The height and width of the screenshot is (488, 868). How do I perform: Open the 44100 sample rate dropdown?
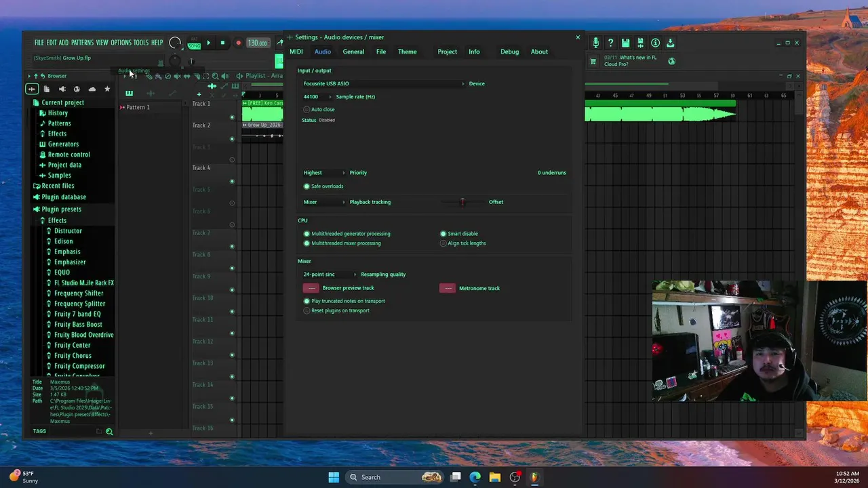317,97
